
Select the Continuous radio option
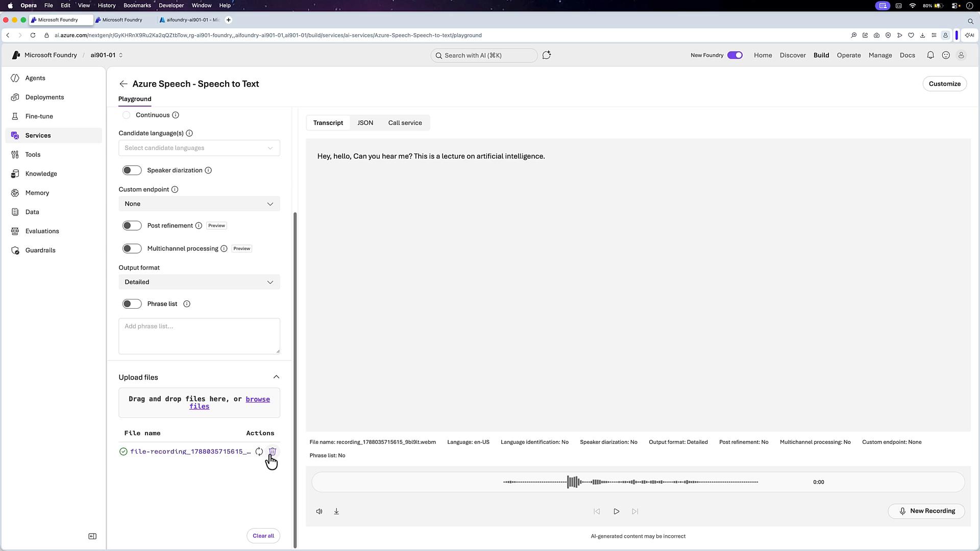tap(126, 115)
